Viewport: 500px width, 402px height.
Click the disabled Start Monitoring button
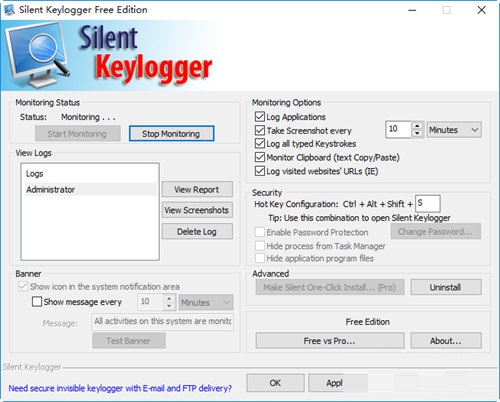(77, 134)
